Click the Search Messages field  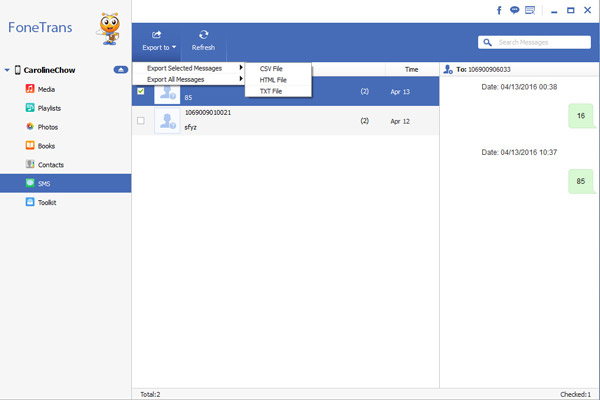click(536, 43)
